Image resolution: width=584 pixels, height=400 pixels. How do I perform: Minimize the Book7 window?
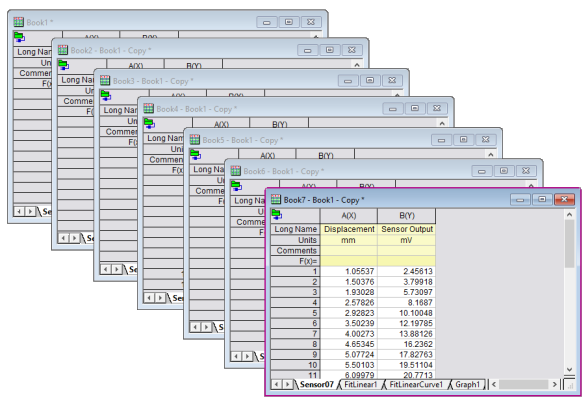coord(520,199)
